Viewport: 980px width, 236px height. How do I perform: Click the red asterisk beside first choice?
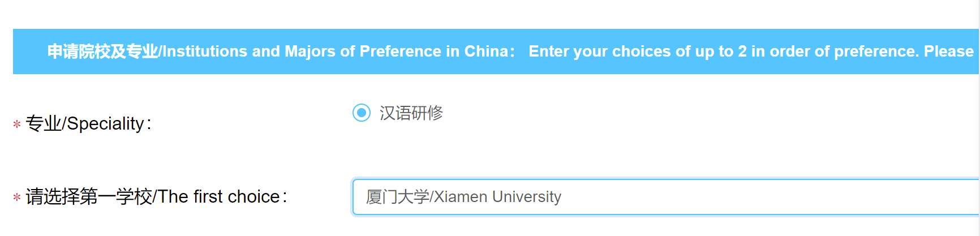(17, 198)
